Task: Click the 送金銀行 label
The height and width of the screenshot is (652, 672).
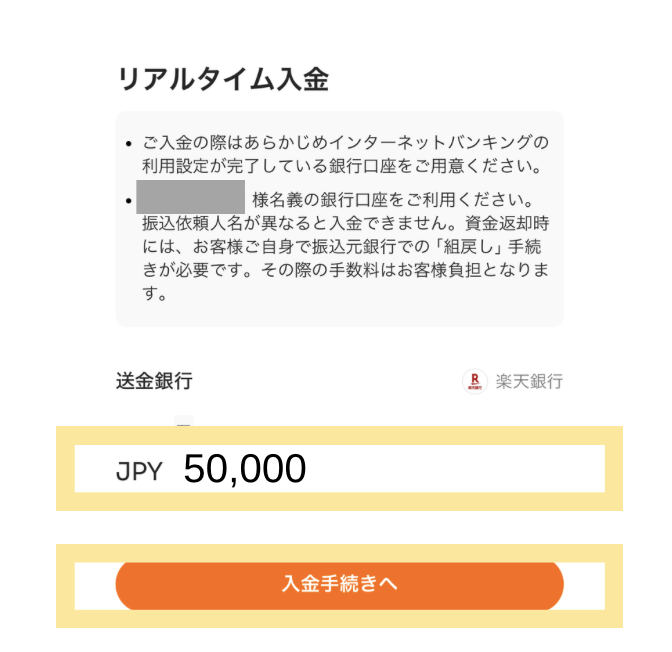Action: [x=154, y=381]
